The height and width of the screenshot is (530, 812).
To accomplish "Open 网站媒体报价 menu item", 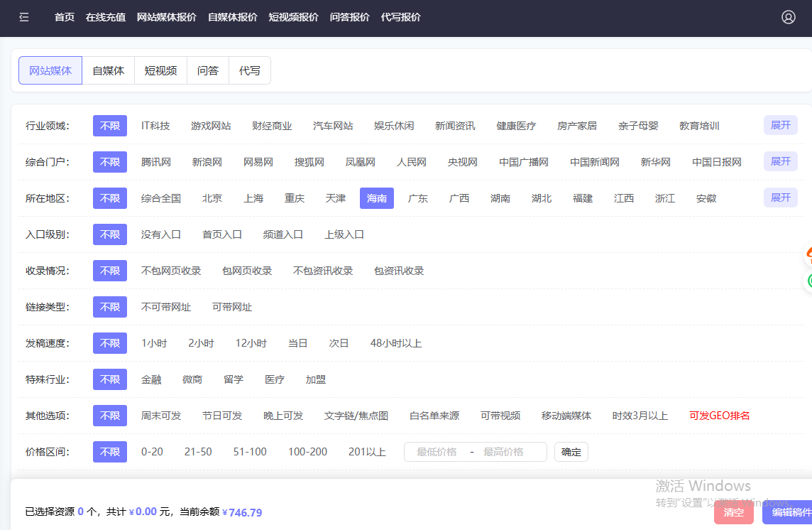I will pyautogui.click(x=167, y=17).
